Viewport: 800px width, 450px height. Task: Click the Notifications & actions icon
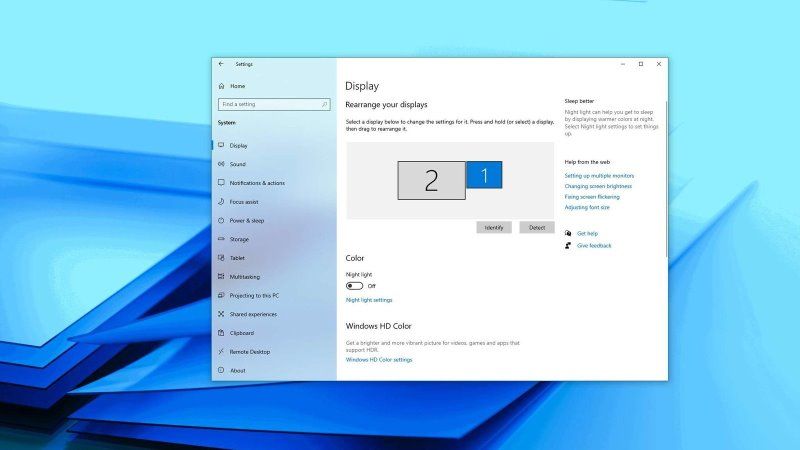point(221,183)
